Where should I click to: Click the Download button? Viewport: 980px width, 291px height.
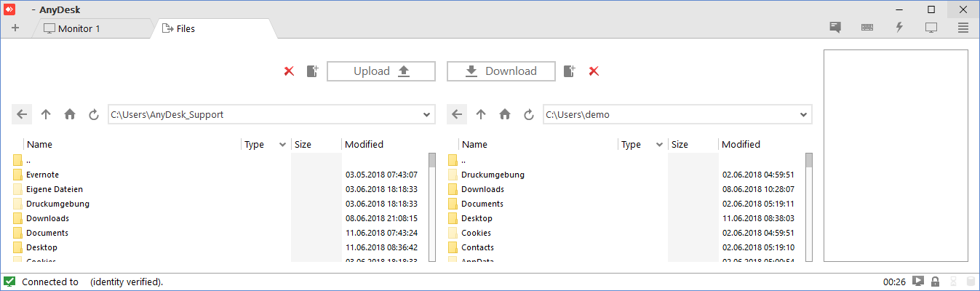(x=501, y=71)
